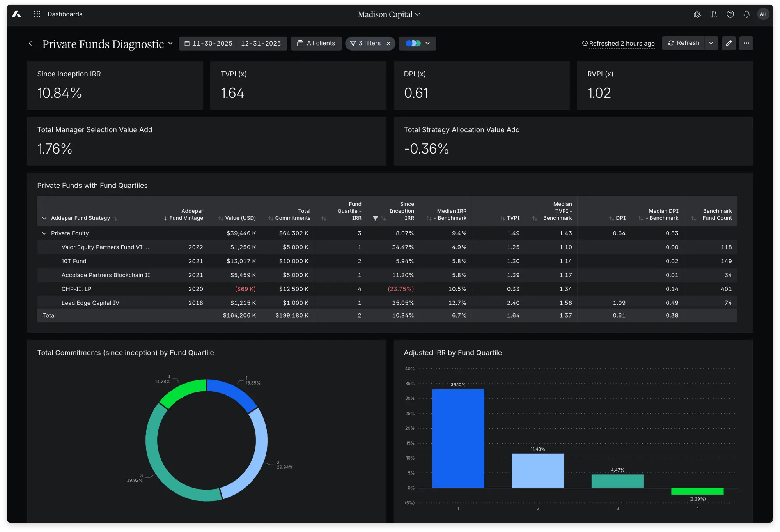Image resolution: width=780 pixels, height=532 pixels.
Task: Click the Refresh button
Action: tap(683, 43)
